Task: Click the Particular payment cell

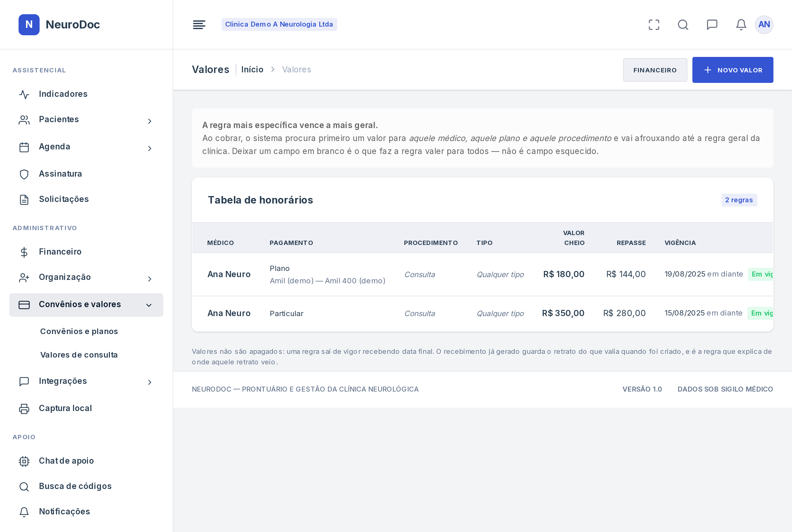Action: (286, 314)
